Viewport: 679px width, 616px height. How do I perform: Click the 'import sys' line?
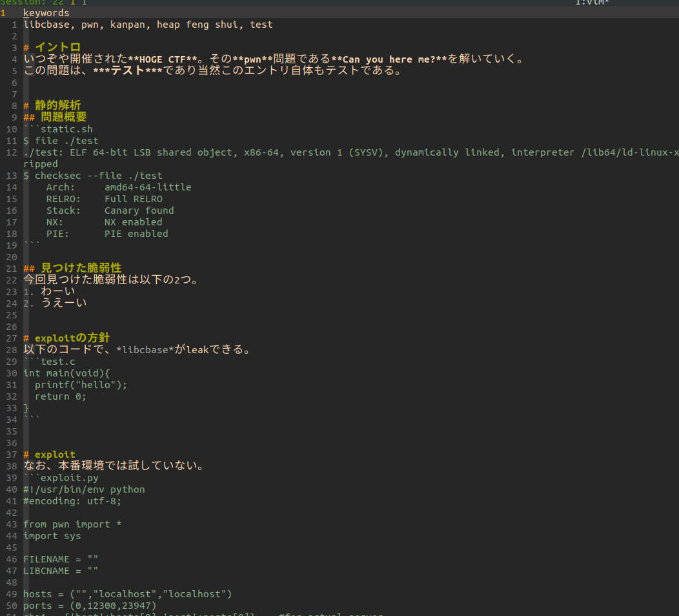(52, 536)
